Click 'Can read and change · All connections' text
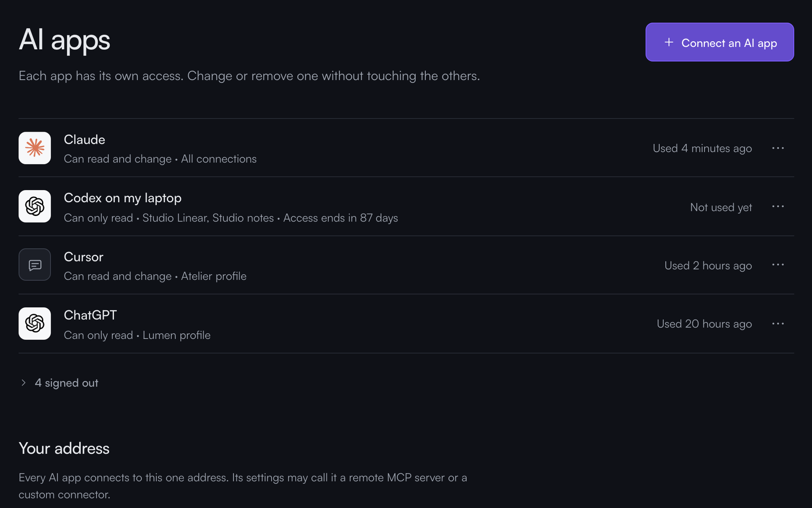The image size is (812, 508). click(160, 159)
